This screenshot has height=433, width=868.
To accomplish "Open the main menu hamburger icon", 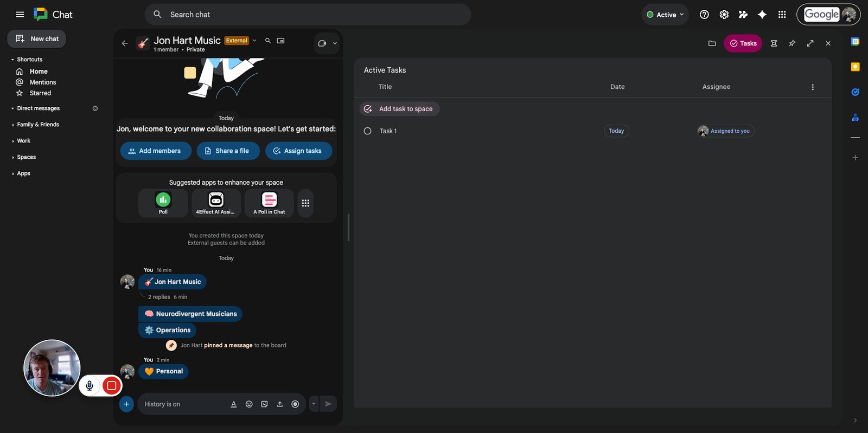I will coord(20,15).
